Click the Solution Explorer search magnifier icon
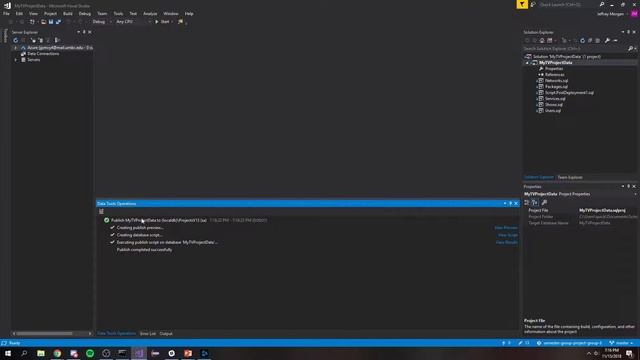Image resolution: width=640 pixels, height=360 pixels. [630, 49]
